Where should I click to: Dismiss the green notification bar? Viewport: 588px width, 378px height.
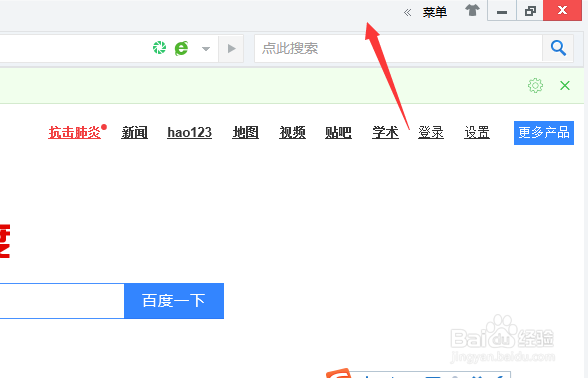565,86
